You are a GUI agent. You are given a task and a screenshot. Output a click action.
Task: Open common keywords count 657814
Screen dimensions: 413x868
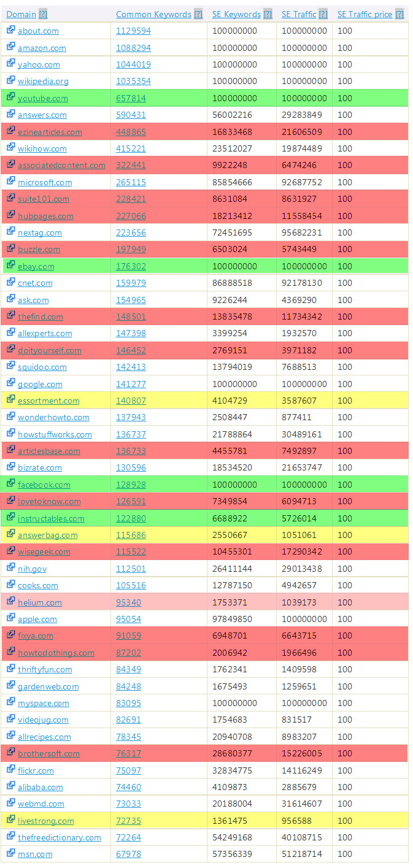point(131,98)
